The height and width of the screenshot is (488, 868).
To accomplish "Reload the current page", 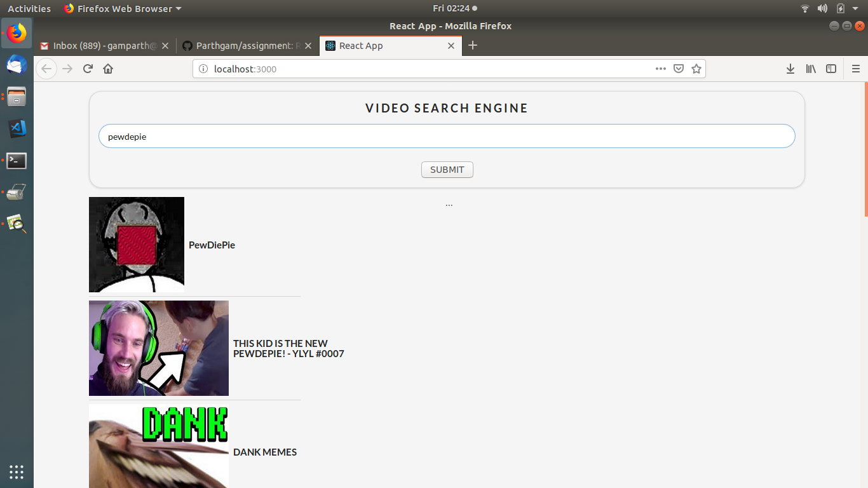I will coord(88,69).
